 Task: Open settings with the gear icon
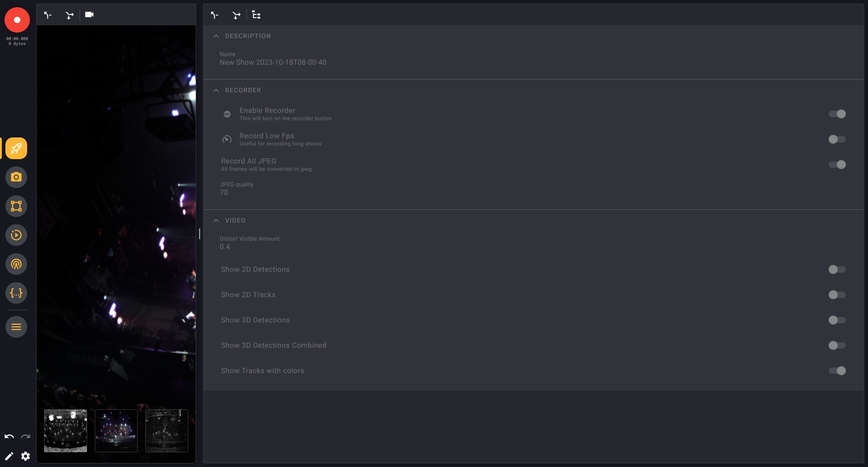click(x=26, y=456)
